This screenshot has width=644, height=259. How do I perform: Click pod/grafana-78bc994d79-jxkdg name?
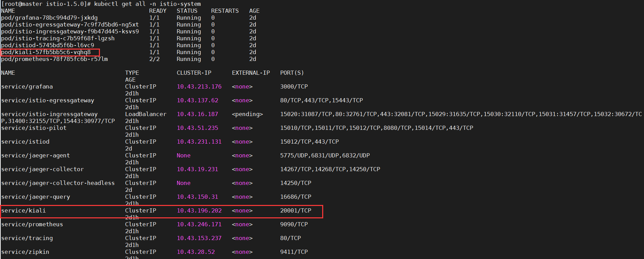pos(49,18)
